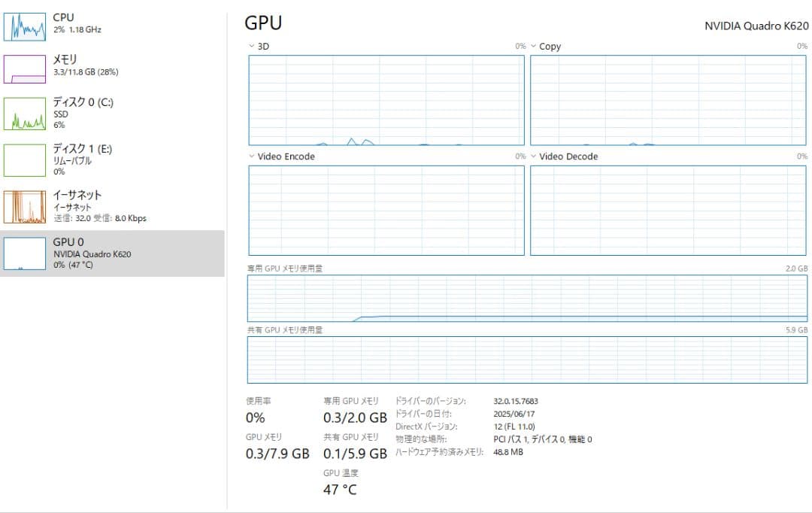Click the NVIDIA Quadro K620 title label
The width and height of the screenshot is (812, 513).
(x=756, y=25)
